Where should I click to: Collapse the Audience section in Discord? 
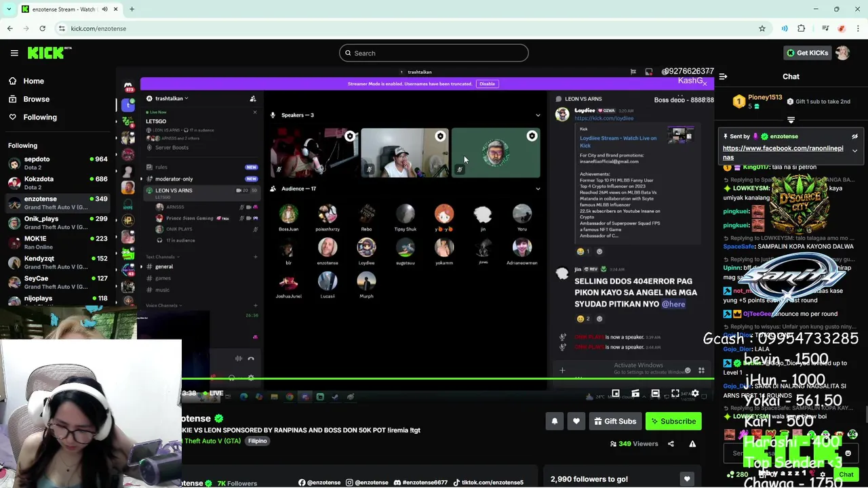(538, 189)
